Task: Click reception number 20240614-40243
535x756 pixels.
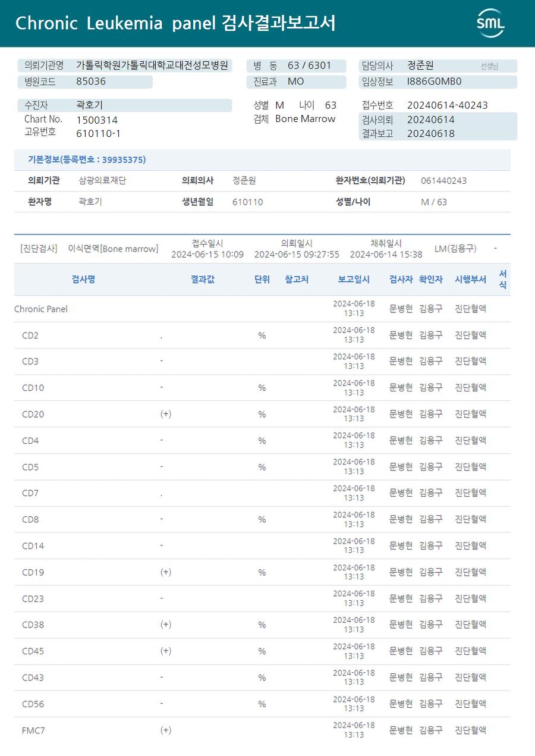Action: pos(447,105)
